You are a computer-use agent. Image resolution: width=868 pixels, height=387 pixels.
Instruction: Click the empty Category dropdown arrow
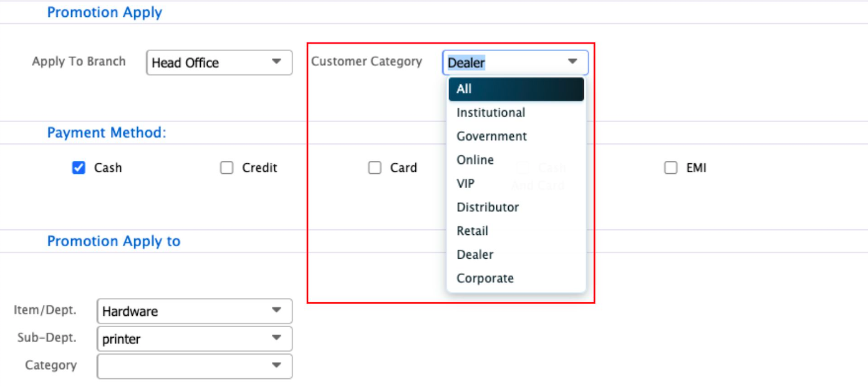click(x=276, y=366)
